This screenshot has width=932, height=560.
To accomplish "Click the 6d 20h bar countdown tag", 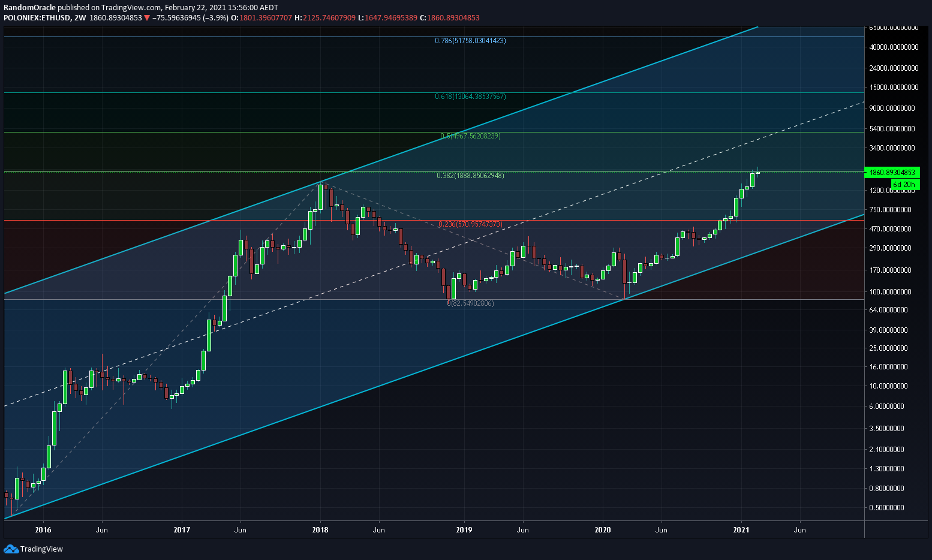I will click(904, 185).
